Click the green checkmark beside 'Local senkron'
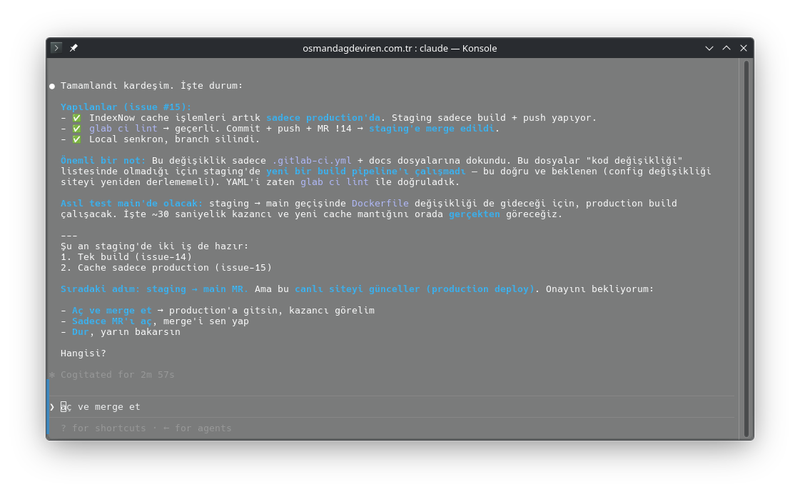 click(77, 139)
